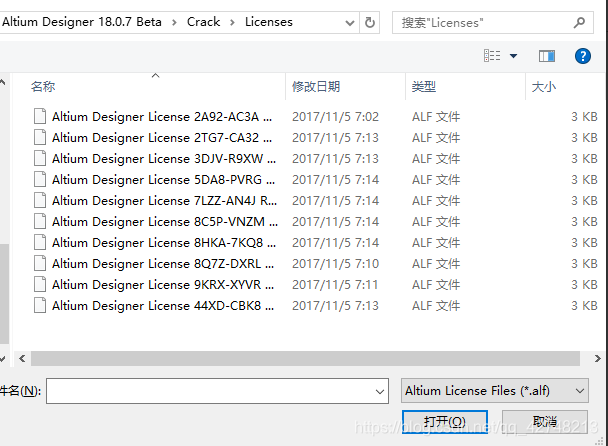Click file icon of License 2TG7-CA32
The height and width of the screenshot is (446, 608).
tap(40, 137)
